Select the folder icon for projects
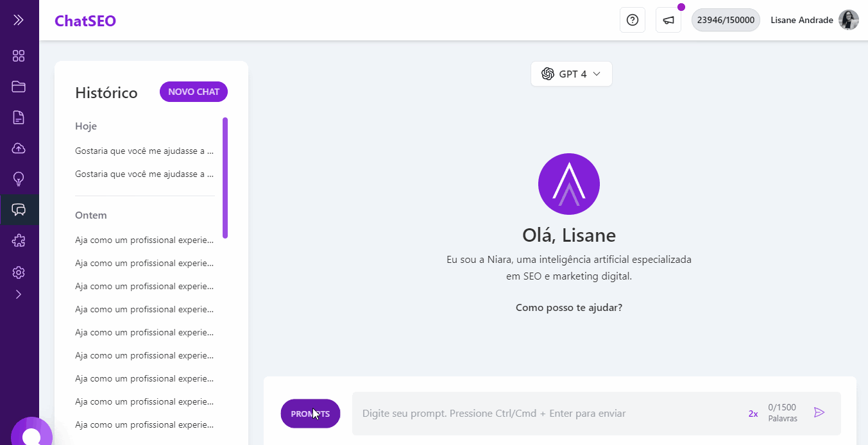The width and height of the screenshot is (868, 445). pos(19,87)
